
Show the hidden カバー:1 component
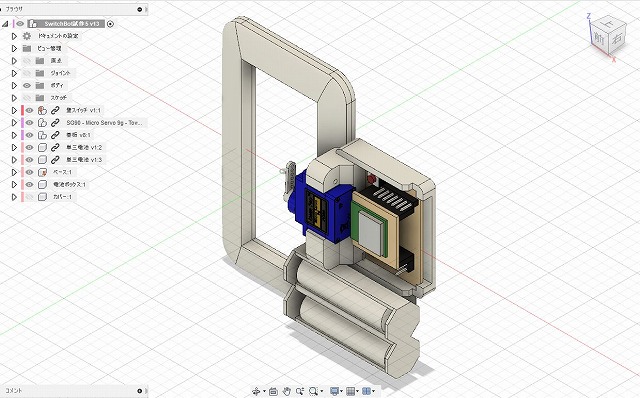click(x=29, y=197)
